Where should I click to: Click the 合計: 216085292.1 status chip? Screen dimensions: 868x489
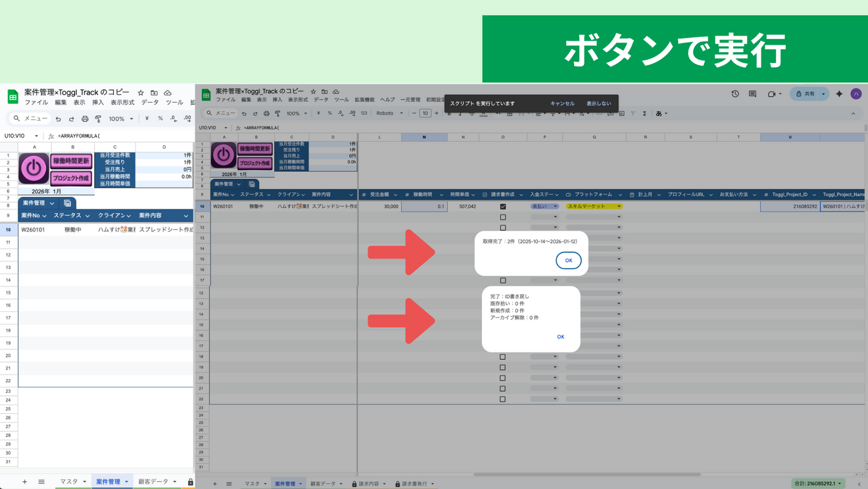[x=817, y=484]
